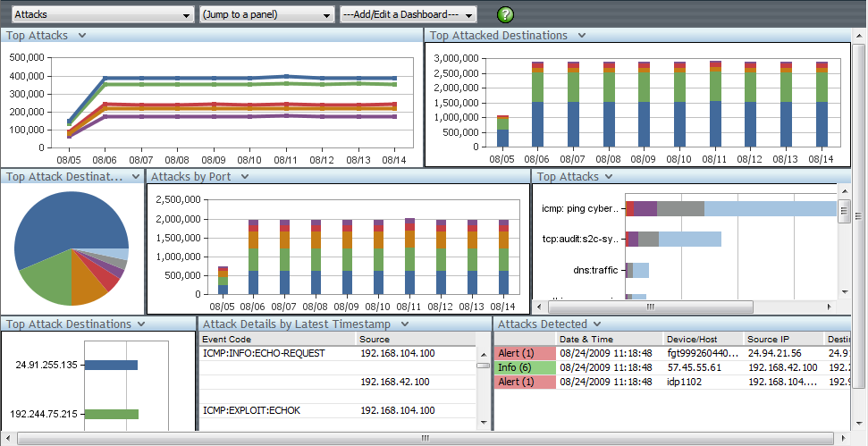Open the Add/Edit a Dashboard dropdown
Viewport: 868px width, 446px height.
[x=408, y=15]
